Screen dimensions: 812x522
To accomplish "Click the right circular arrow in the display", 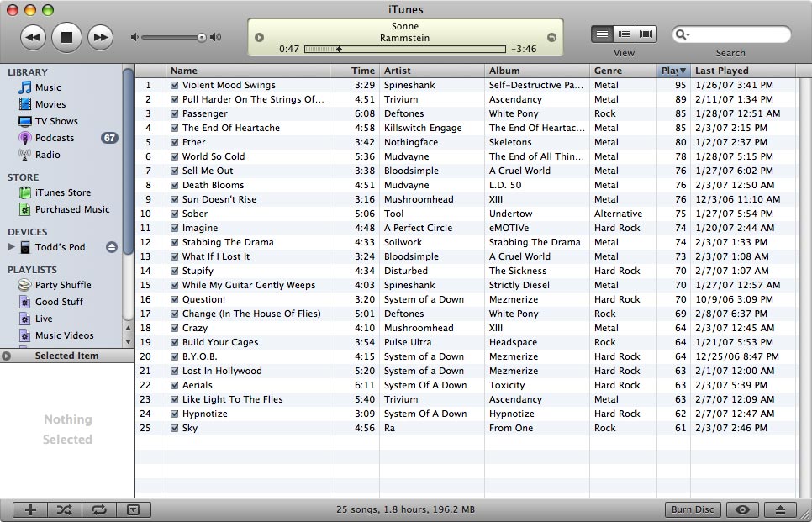I will pyautogui.click(x=551, y=37).
